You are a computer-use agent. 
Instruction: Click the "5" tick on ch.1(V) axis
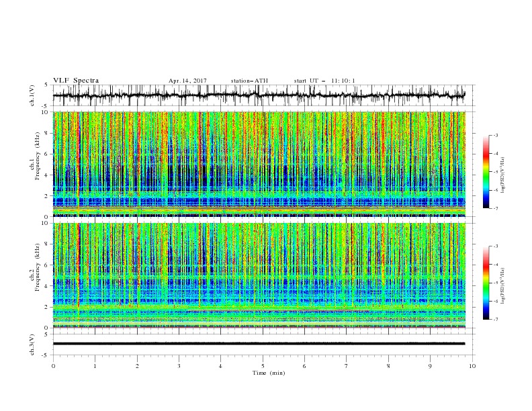pos(46,85)
